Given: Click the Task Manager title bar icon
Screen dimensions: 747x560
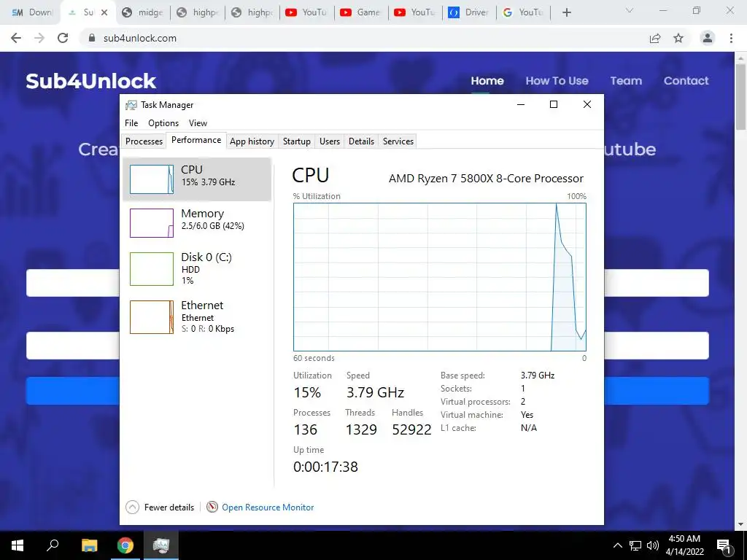Looking at the screenshot, I should click(131, 105).
